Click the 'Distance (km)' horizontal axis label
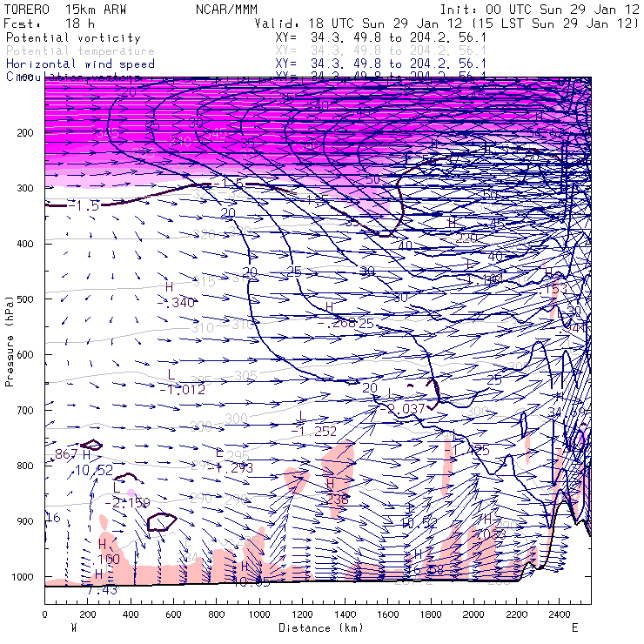Image resolution: width=644 pixels, height=644 pixels. [321, 627]
